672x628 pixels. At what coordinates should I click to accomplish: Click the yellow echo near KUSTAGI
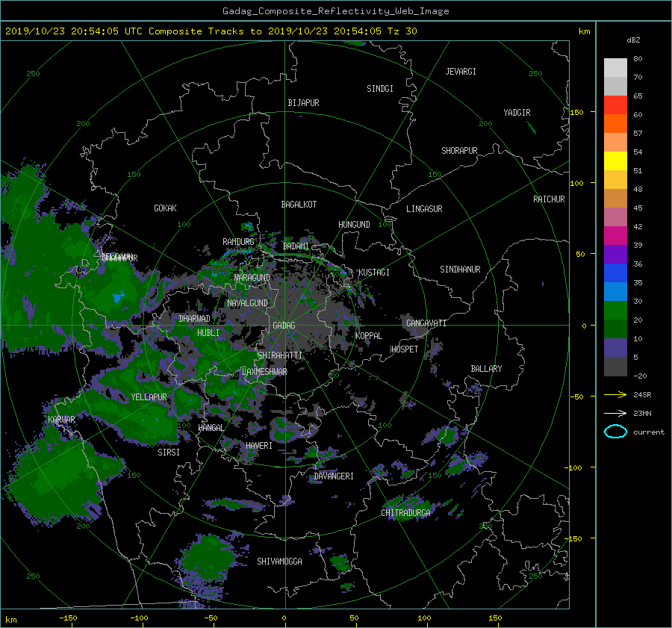349,286
